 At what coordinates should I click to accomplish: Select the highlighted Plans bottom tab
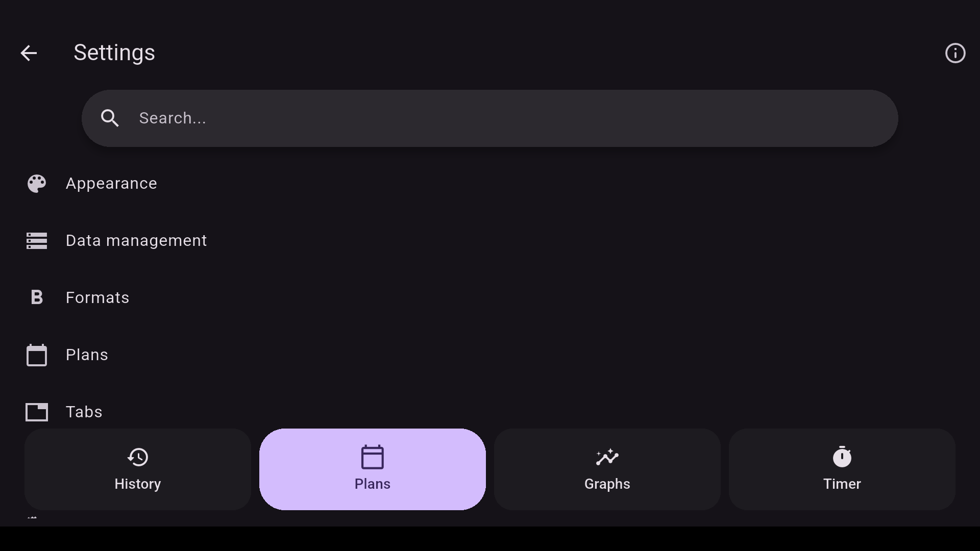(373, 469)
